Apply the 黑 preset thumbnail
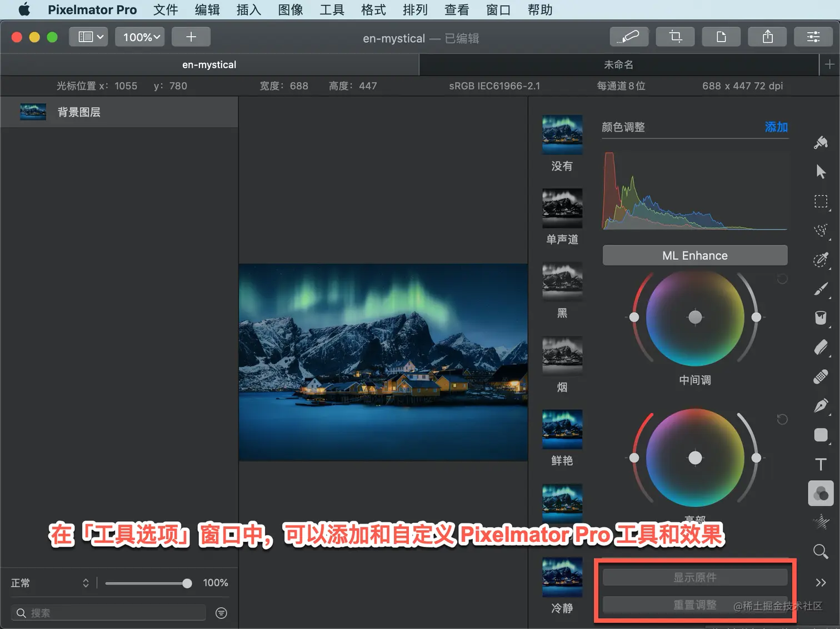Image resolution: width=840 pixels, height=629 pixels. tap(562, 282)
